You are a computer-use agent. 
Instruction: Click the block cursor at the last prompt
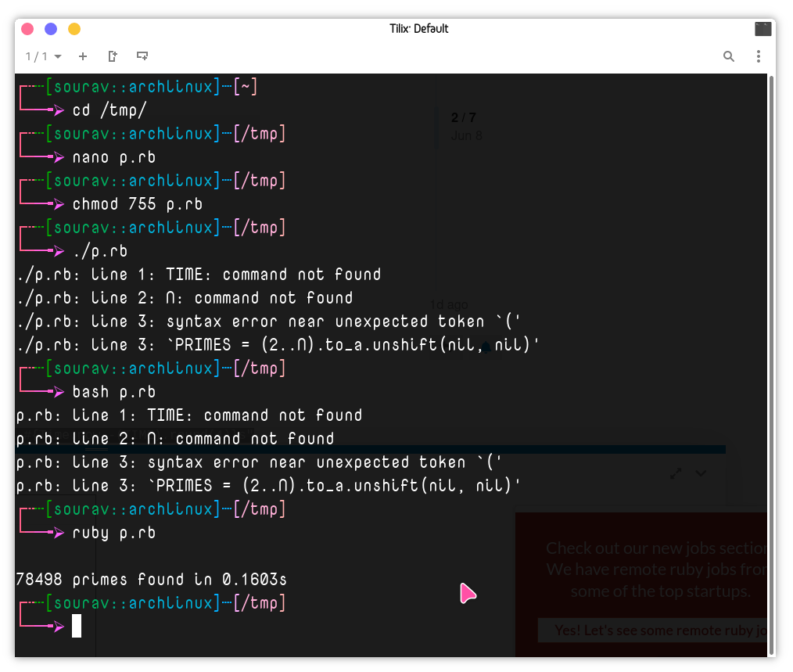tap(77, 626)
